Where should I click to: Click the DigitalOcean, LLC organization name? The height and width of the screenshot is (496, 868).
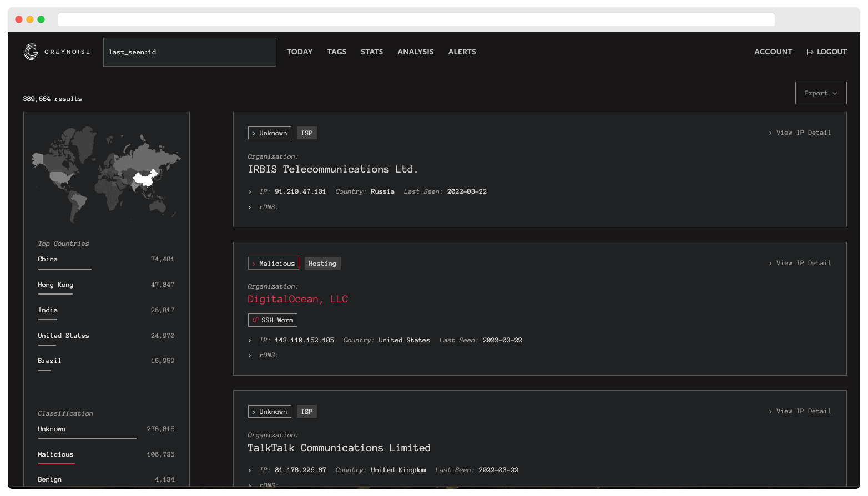pyautogui.click(x=298, y=299)
